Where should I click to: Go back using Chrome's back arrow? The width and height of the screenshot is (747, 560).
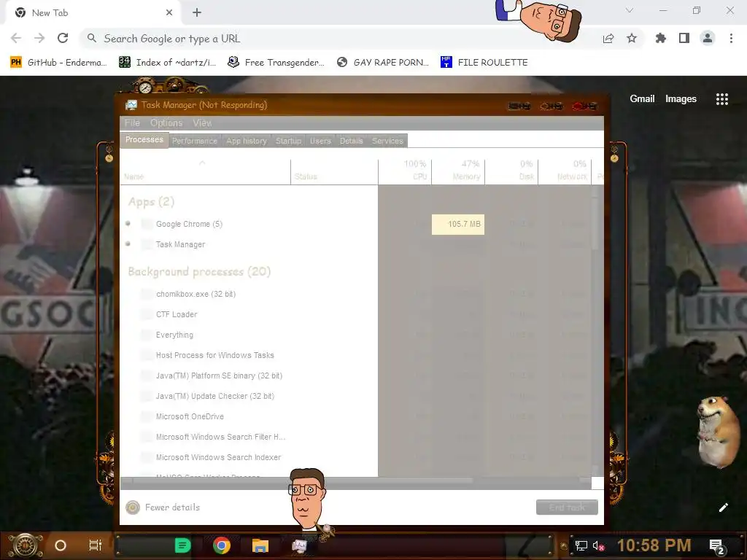click(x=16, y=38)
